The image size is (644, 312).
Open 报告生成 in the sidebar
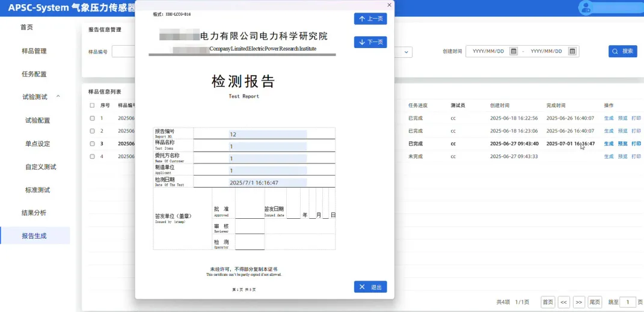[x=34, y=236]
